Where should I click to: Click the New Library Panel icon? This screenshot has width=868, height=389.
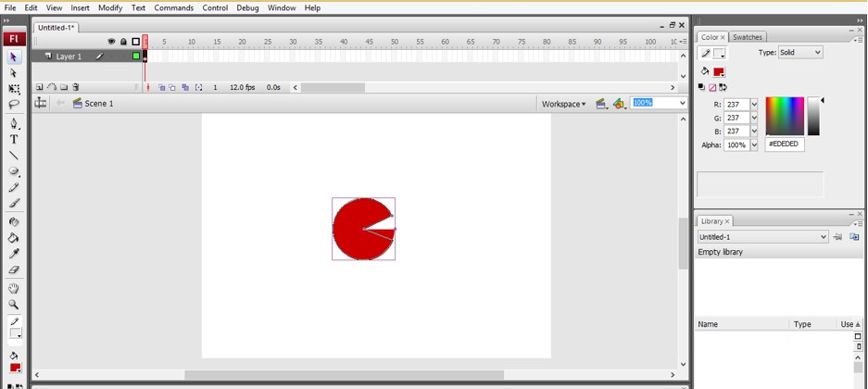(853, 237)
